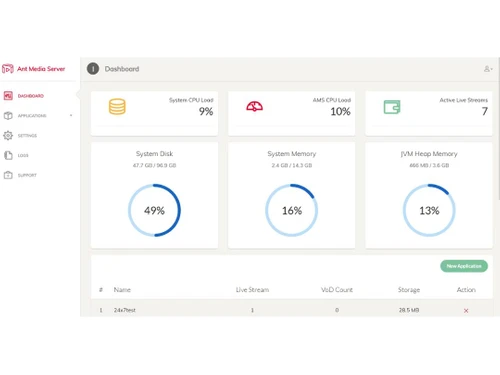
Task: Click the New Application button
Action: click(x=464, y=266)
